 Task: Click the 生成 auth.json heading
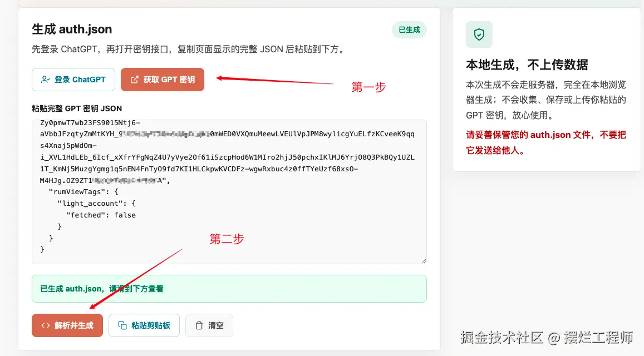(x=72, y=29)
